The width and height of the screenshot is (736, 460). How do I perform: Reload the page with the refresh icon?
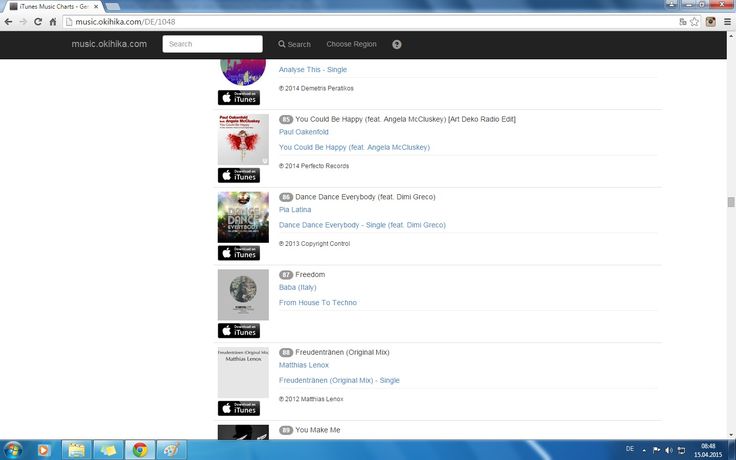(38, 22)
